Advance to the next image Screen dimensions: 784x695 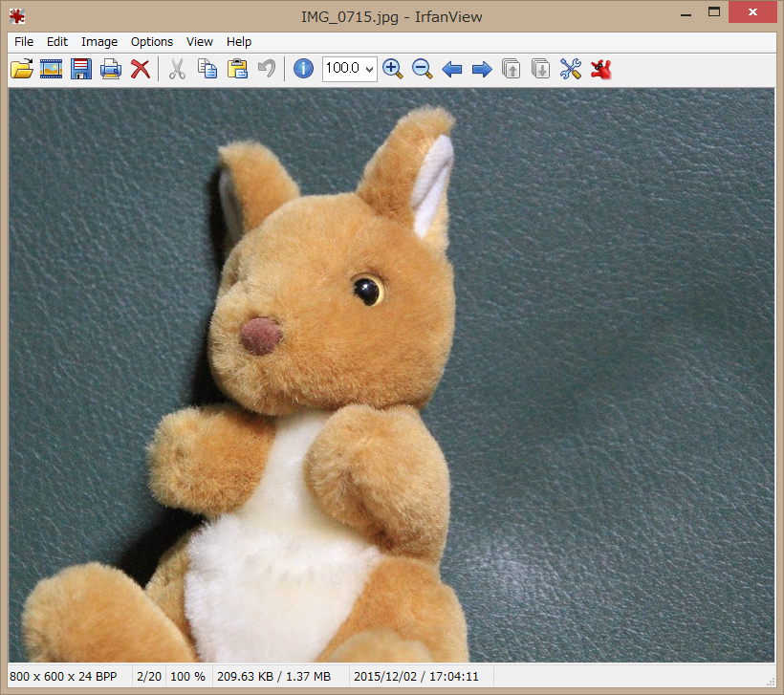point(481,68)
